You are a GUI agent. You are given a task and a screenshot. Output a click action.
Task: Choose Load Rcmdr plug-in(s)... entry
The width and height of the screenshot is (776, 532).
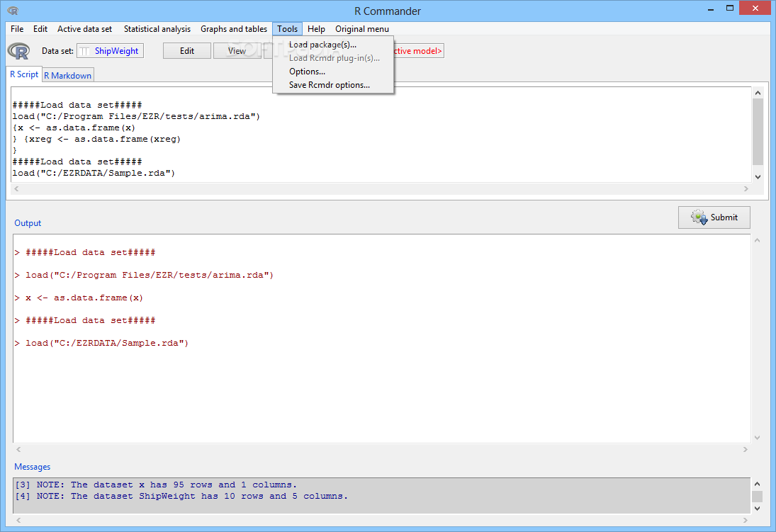334,58
